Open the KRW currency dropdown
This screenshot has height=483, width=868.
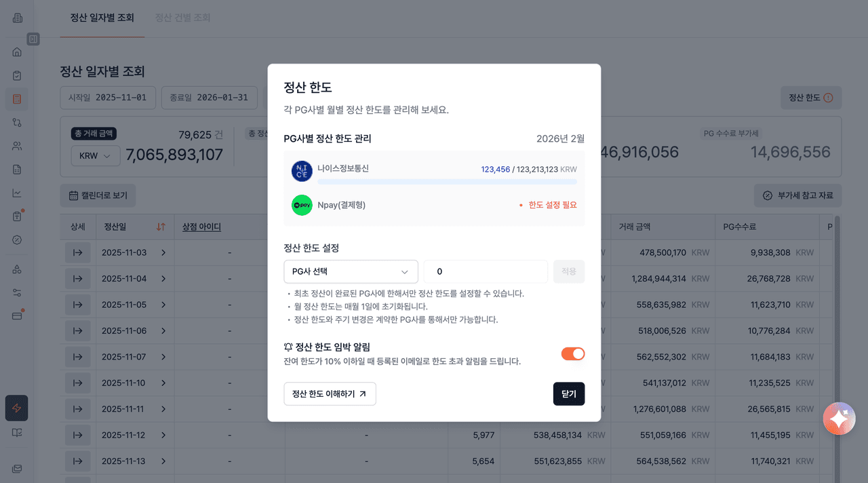tap(95, 155)
